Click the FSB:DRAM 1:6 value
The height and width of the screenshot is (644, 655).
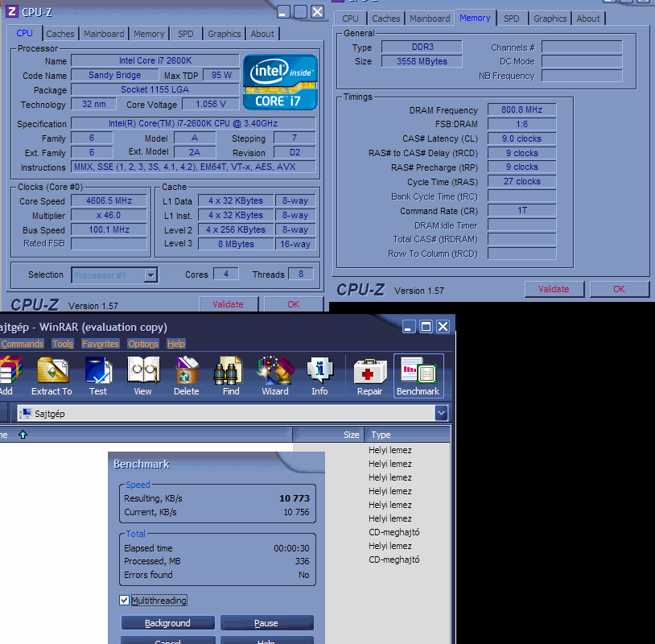pyautogui.click(x=521, y=124)
